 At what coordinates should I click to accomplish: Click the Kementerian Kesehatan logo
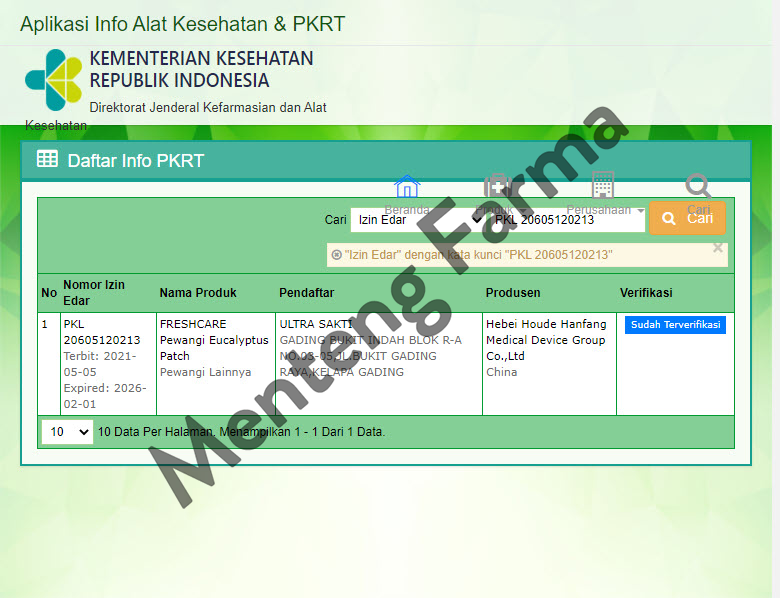click(x=54, y=80)
